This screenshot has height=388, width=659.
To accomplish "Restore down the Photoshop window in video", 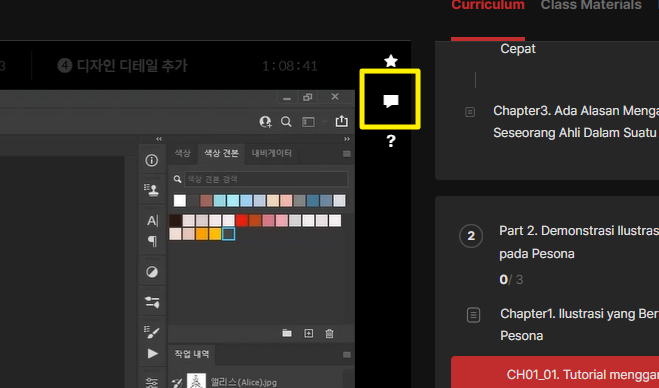I will click(x=308, y=97).
